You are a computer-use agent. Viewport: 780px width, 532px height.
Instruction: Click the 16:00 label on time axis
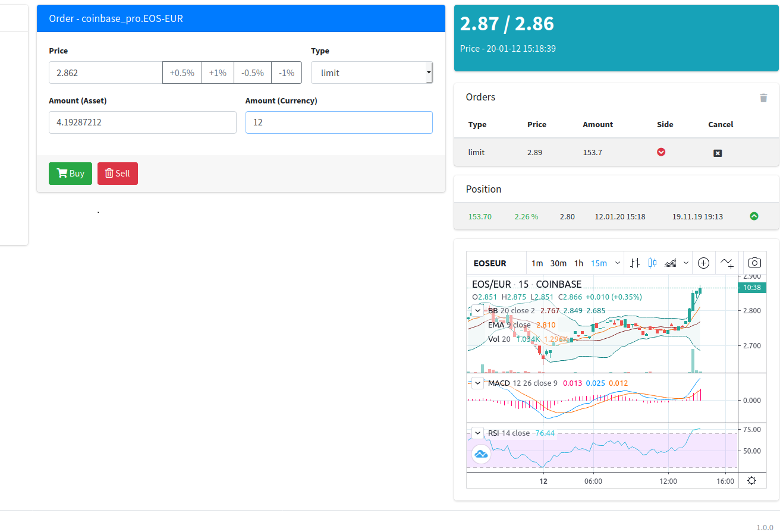[725, 481]
